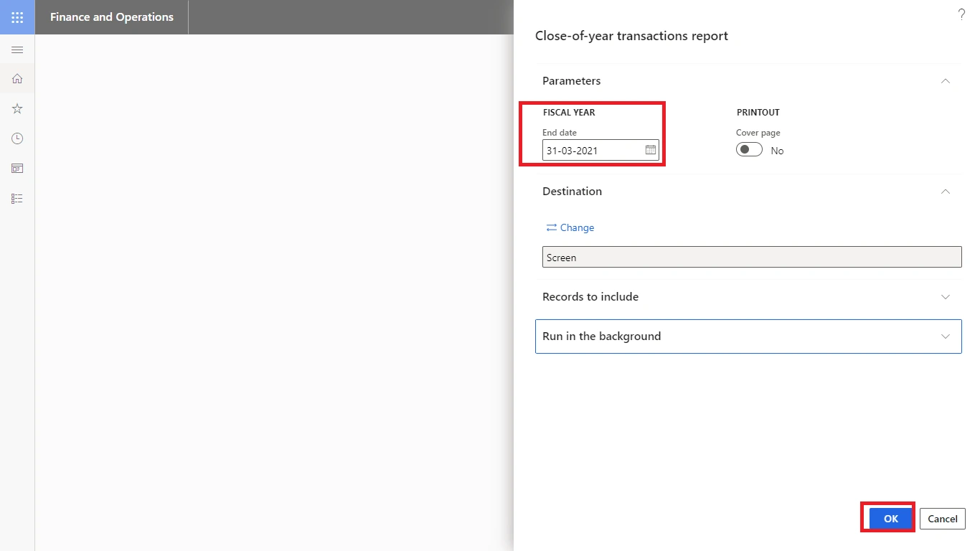
Task: Go to Home in the sidebar
Action: 17,79
